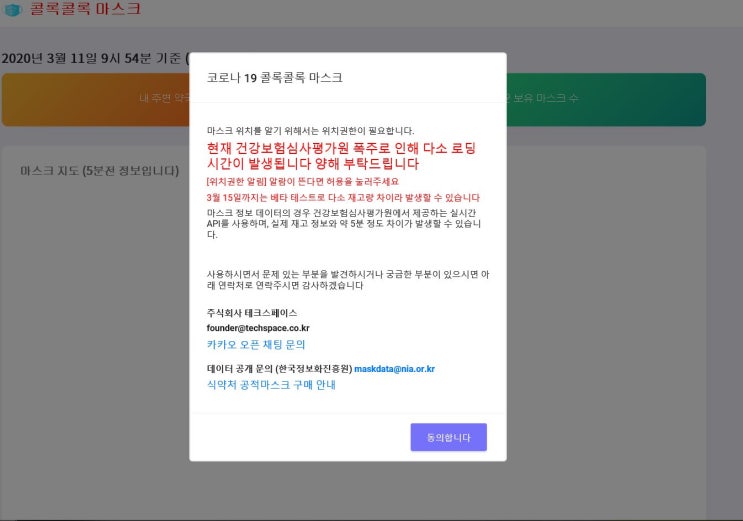Viewport: 743px width, 521px height.
Task: Click the 콜록콜록 마스크 site title
Action: tap(85, 9)
